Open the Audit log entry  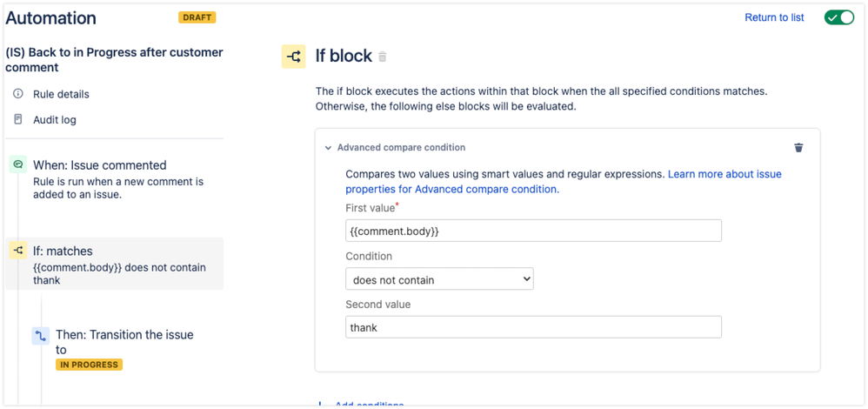(x=54, y=120)
